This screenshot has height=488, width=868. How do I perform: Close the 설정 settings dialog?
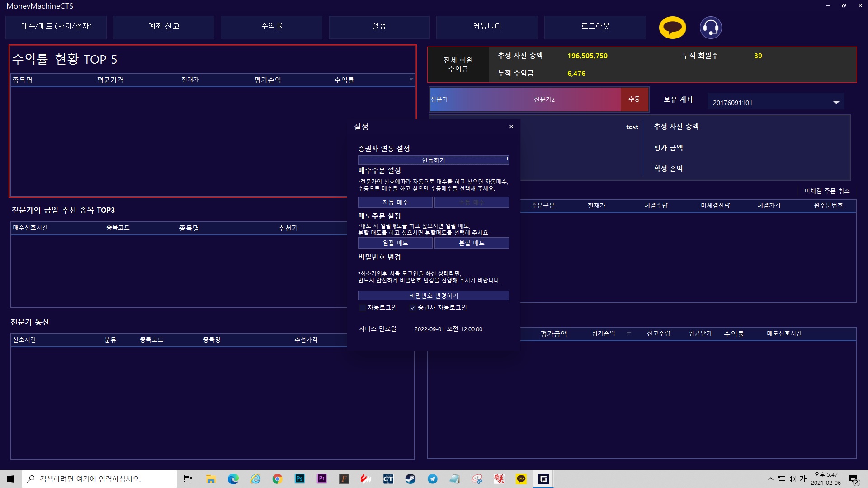pyautogui.click(x=511, y=127)
